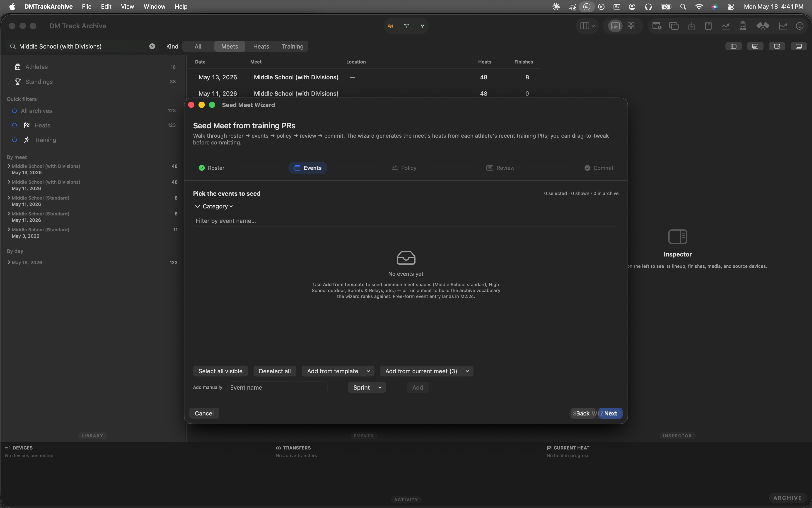Screen dimensions: 812x508
Task: Select the Meets kind filter tab
Action: [x=230, y=46]
